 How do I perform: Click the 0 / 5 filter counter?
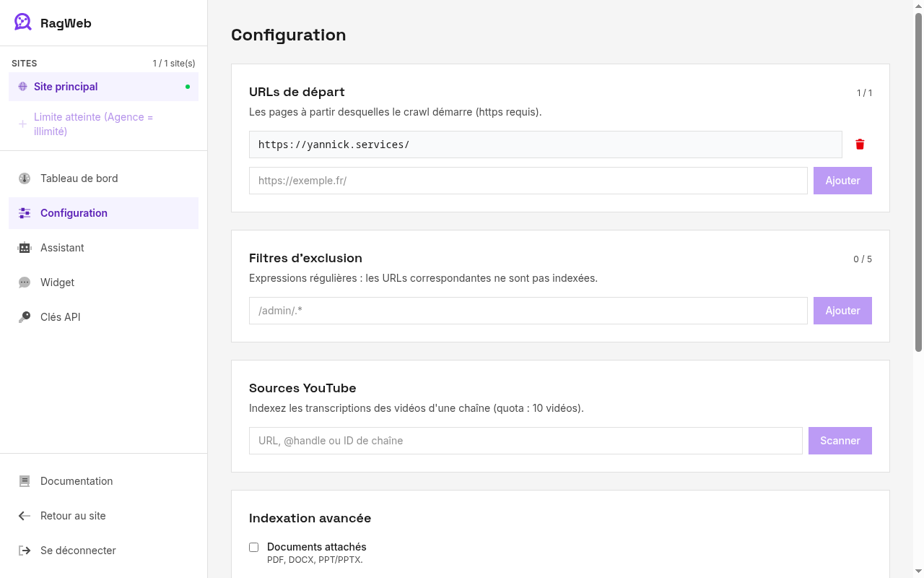(x=863, y=259)
